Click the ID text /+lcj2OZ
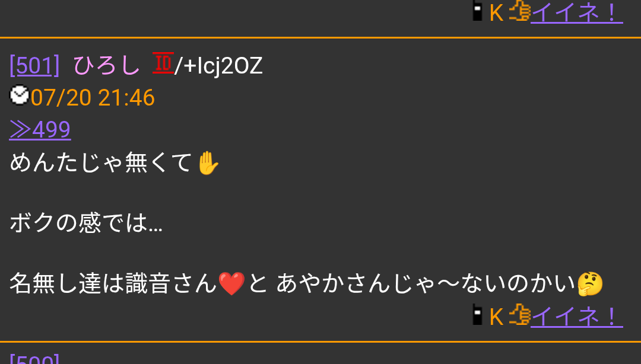Screen dimensions: 641x364 coord(218,66)
